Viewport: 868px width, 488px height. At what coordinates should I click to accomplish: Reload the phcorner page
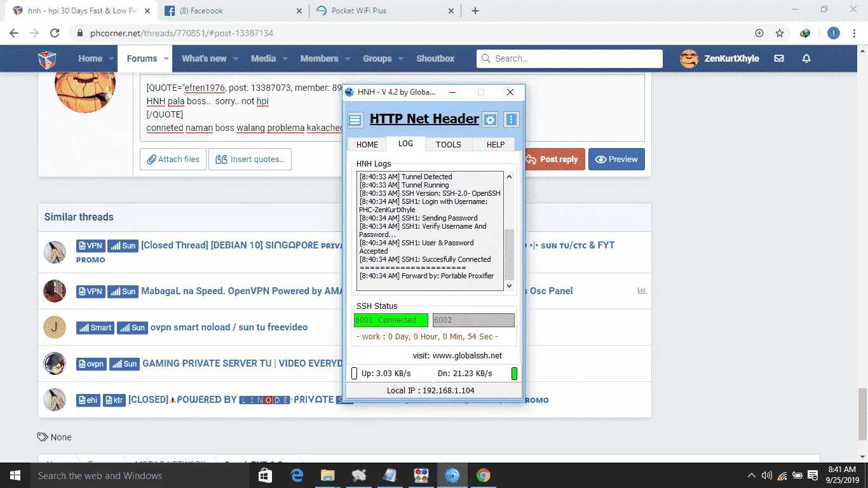tap(55, 33)
